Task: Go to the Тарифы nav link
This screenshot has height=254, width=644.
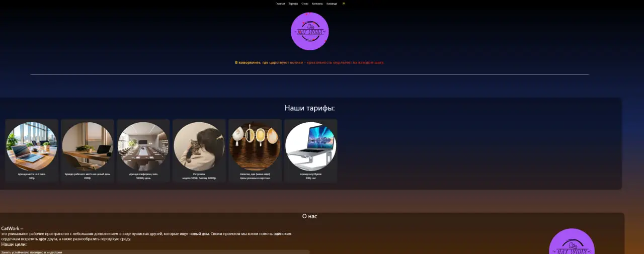Action: [293, 4]
